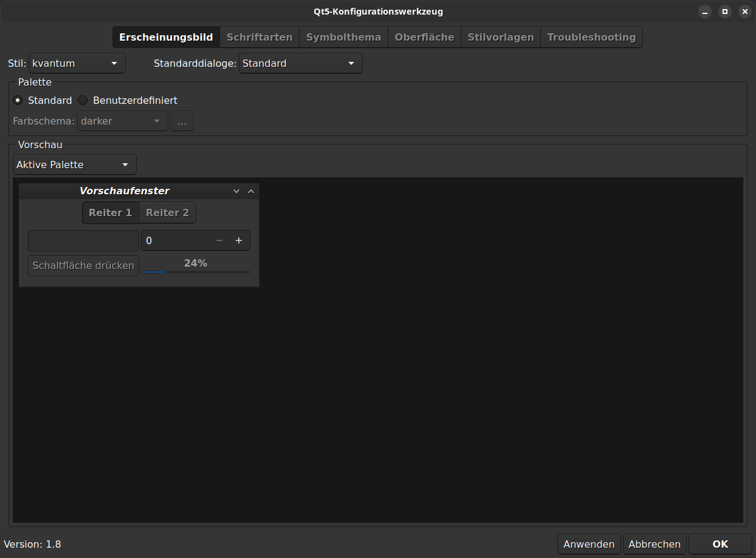Select the Benutzerdefiniert palette option

pyautogui.click(x=83, y=100)
